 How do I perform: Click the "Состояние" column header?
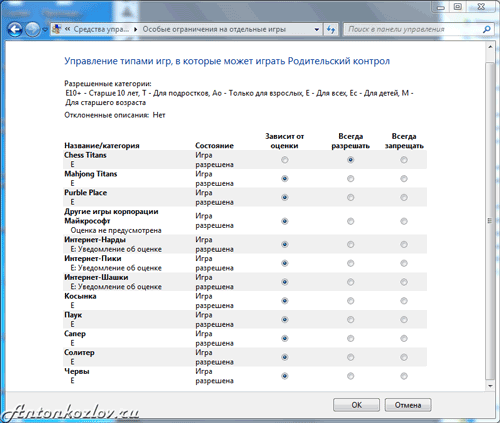point(214,146)
